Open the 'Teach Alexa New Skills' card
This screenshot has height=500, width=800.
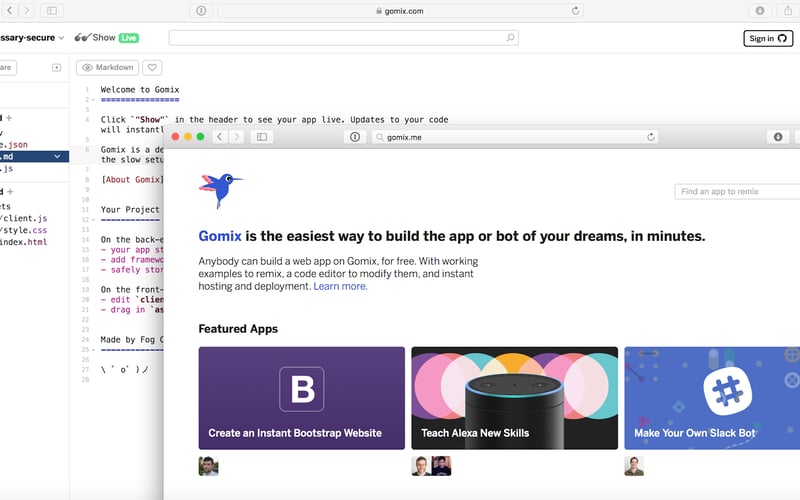click(514, 398)
